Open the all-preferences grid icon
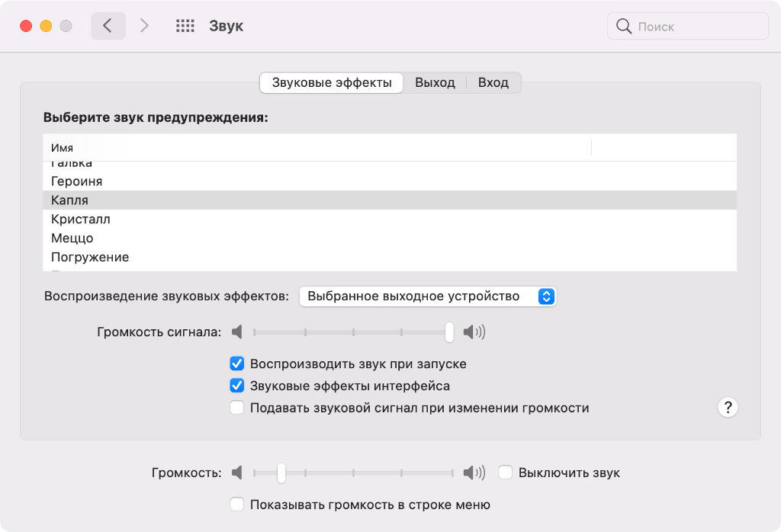 (x=185, y=26)
